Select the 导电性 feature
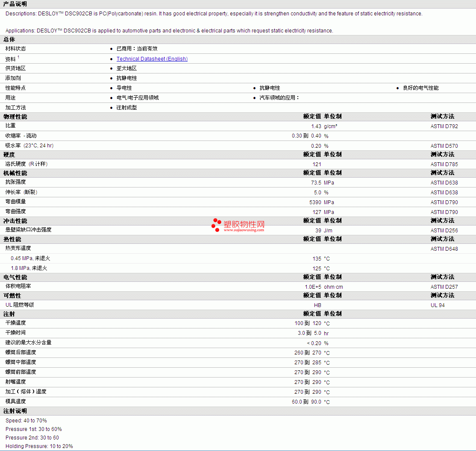 [124, 88]
